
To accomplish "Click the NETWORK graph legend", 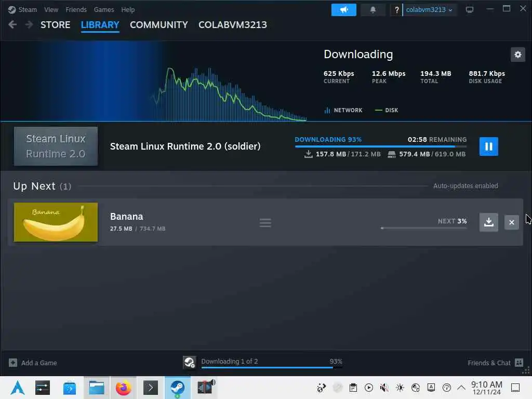I will point(343,110).
